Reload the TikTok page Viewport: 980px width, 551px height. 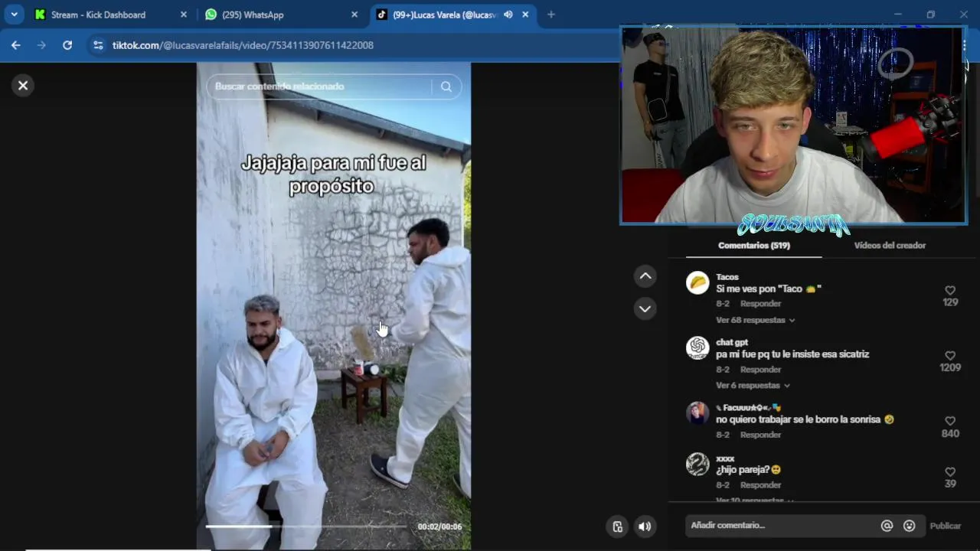[x=67, y=45]
